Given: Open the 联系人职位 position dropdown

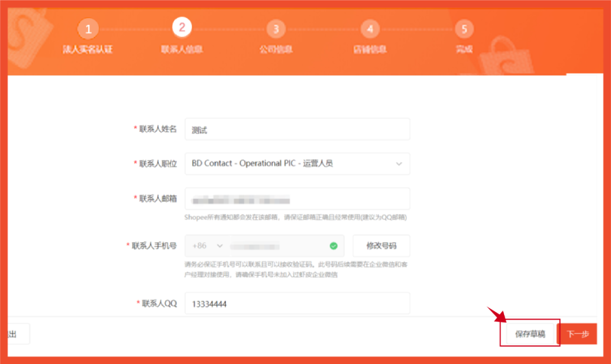Looking at the screenshot, I should (297, 164).
